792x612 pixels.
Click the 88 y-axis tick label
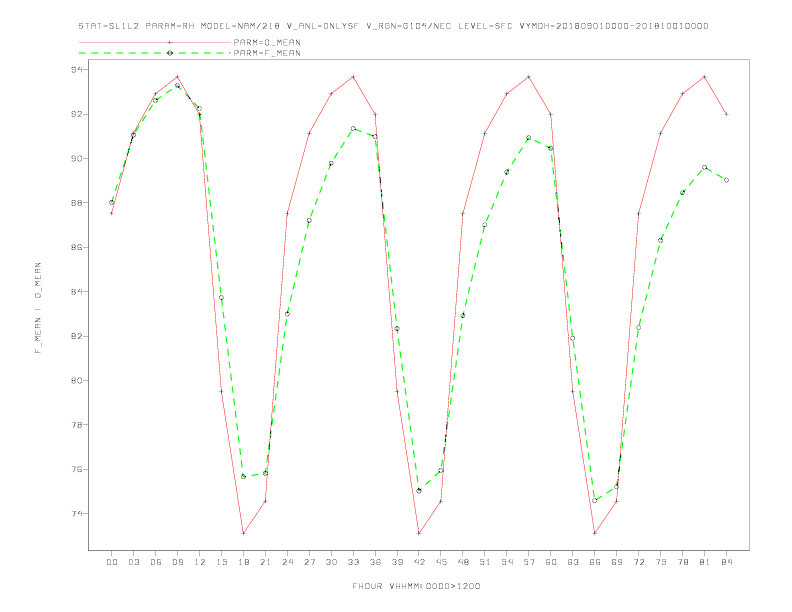pyautogui.click(x=77, y=203)
